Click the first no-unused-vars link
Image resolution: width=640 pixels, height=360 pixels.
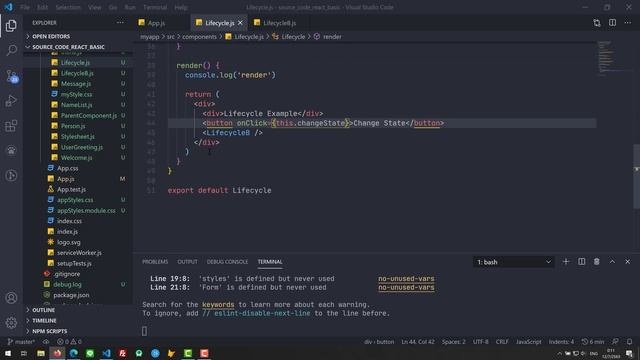click(406, 279)
